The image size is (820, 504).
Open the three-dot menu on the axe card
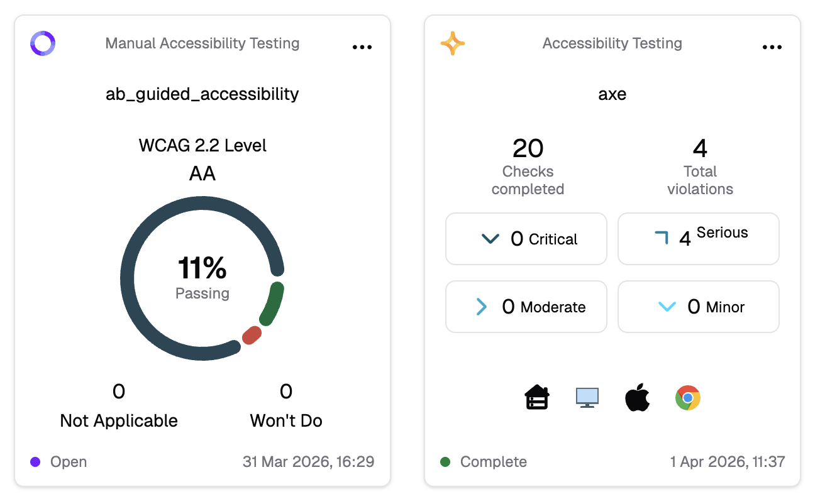coord(772,47)
